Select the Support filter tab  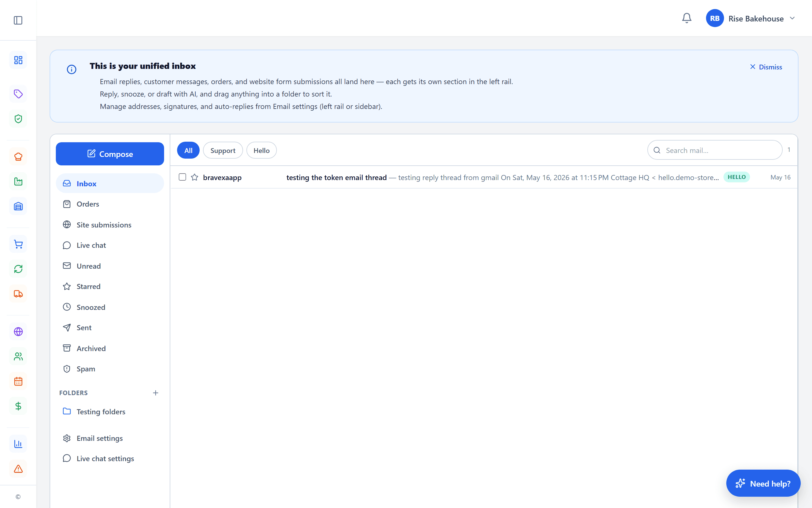(223, 150)
